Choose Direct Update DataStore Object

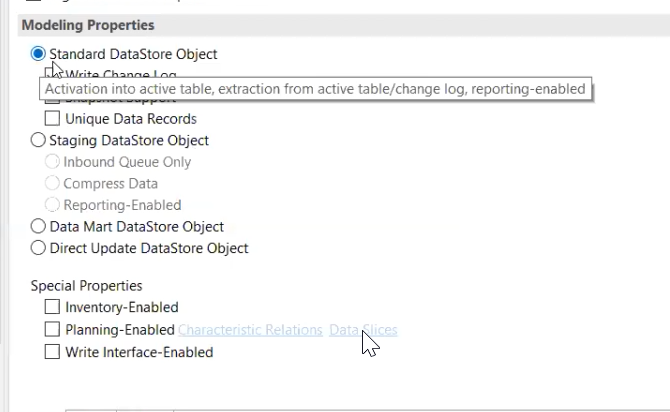38,248
